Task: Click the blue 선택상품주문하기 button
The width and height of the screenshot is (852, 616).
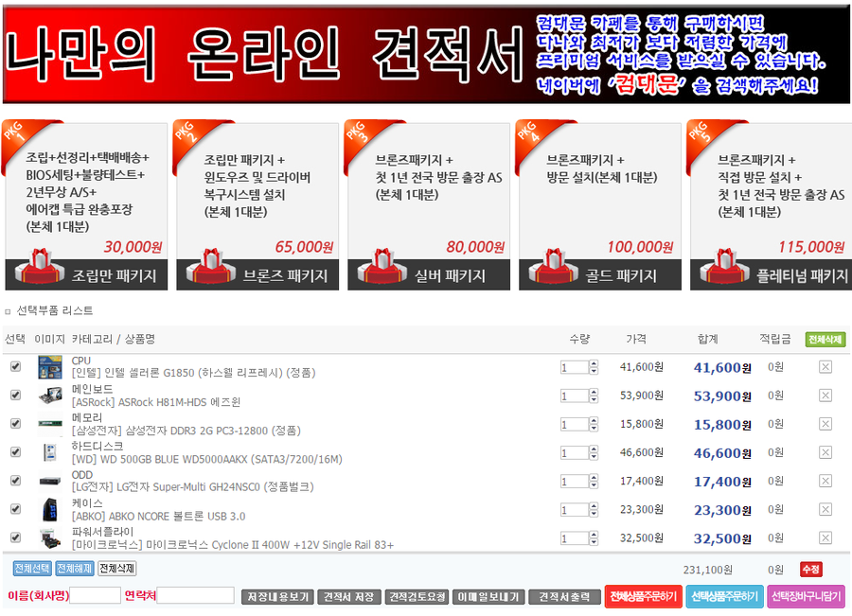Action: (724, 597)
